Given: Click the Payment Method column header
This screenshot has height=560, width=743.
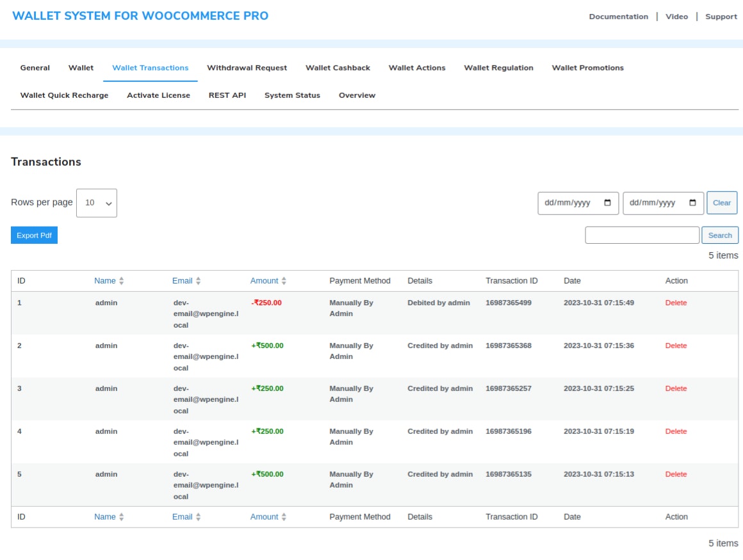Looking at the screenshot, I should [x=360, y=281].
